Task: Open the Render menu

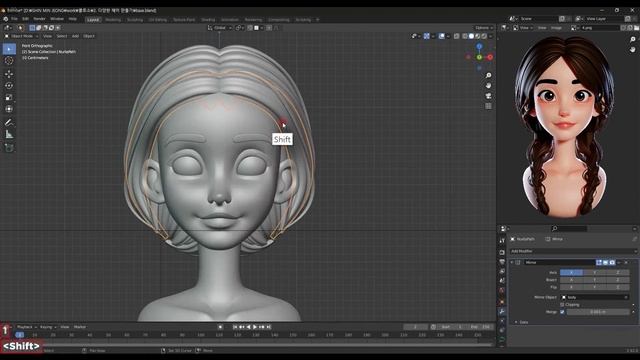Action: [x=39, y=19]
